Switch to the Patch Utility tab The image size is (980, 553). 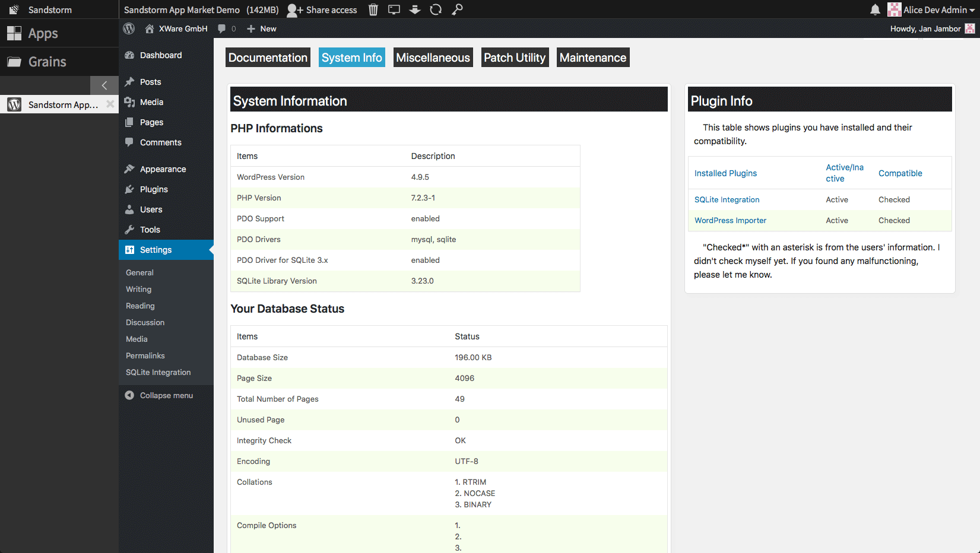(x=515, y=58)
